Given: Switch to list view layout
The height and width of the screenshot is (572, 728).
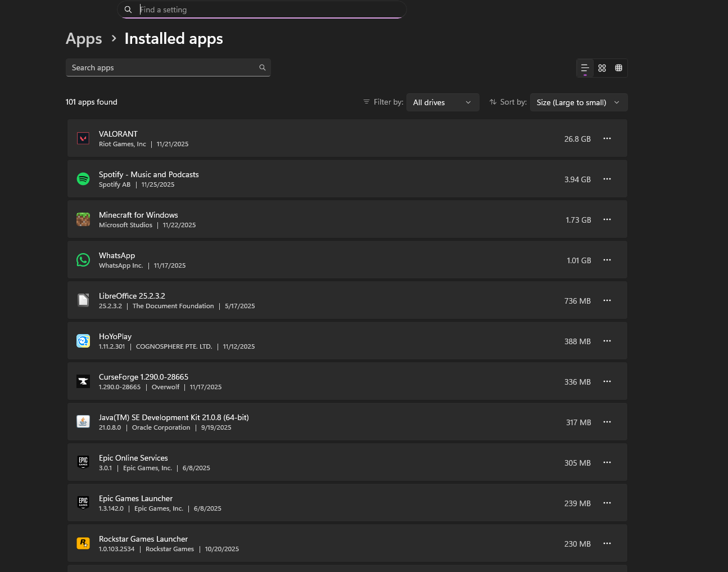Looking at the screenshot, I should coord(585,68).
